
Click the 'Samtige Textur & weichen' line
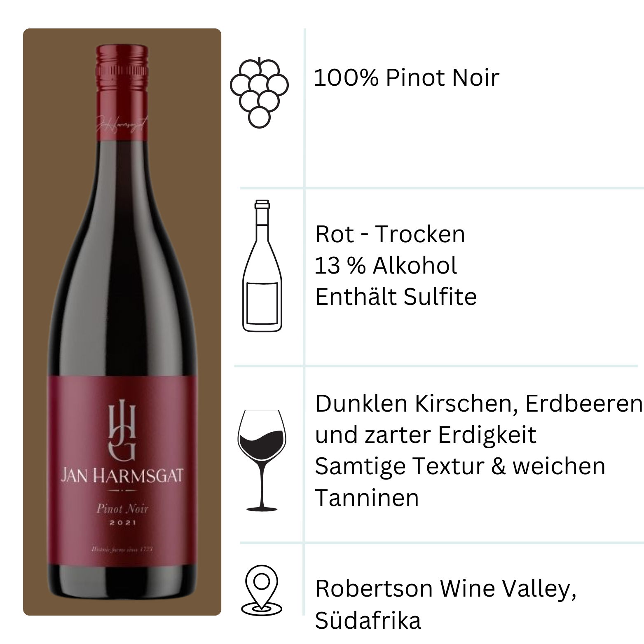click(460, 466)
